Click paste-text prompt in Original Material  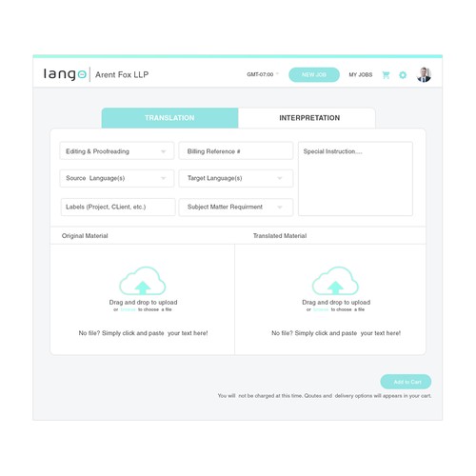(x=143, y=333)
